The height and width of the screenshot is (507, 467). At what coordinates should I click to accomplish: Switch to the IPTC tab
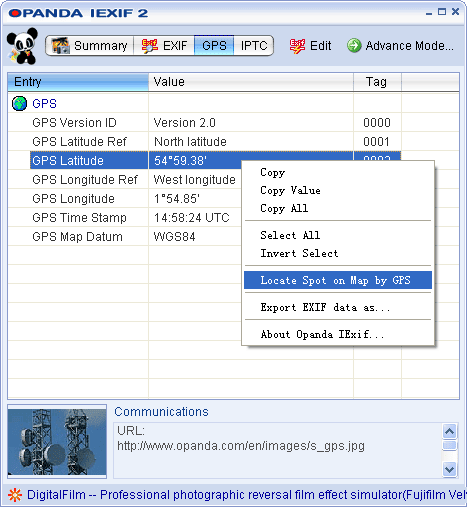pos(254,45)
